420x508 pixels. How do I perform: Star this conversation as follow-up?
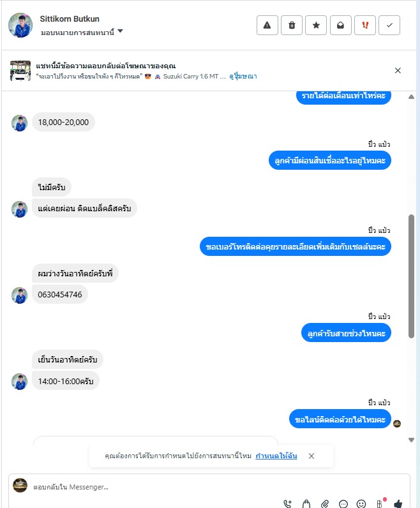coord(316,26)
